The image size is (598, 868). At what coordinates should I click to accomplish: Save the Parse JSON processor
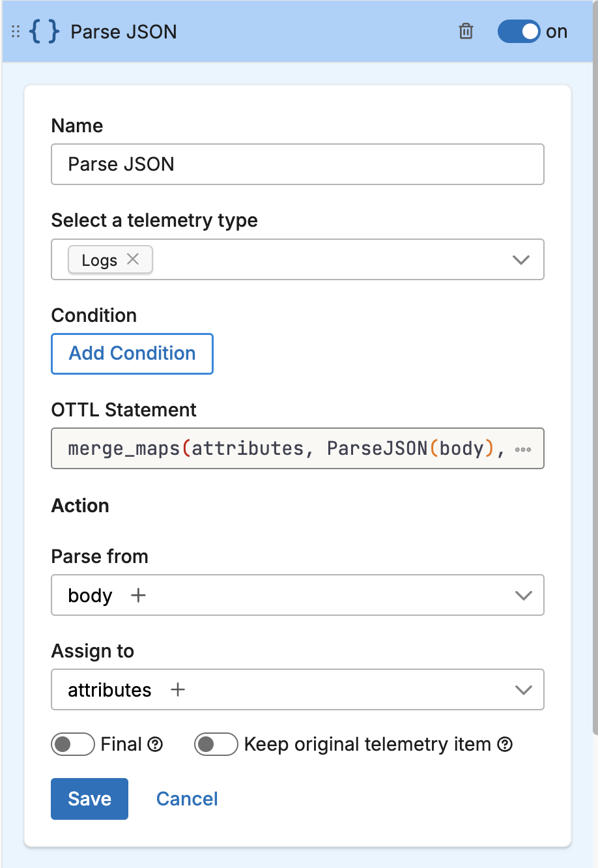point(89,799)
